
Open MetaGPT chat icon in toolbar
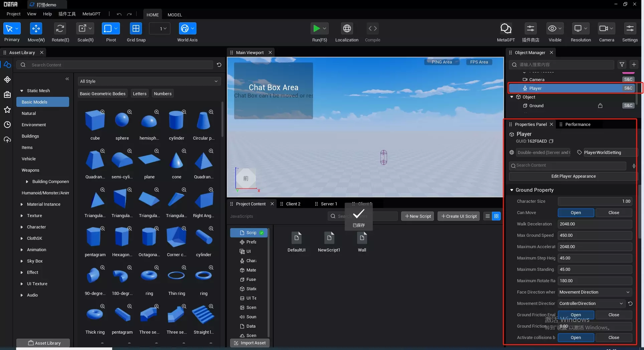506,29
